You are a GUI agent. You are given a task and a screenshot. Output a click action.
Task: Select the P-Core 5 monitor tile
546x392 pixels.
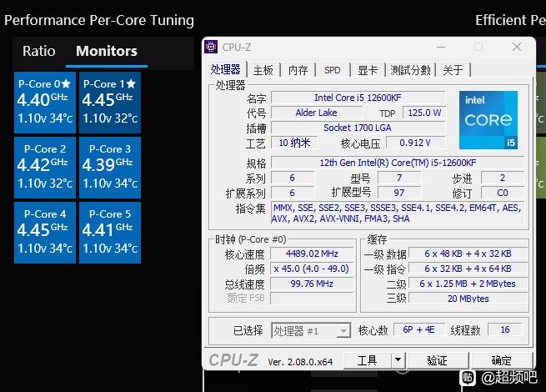(x=110, y=233)
